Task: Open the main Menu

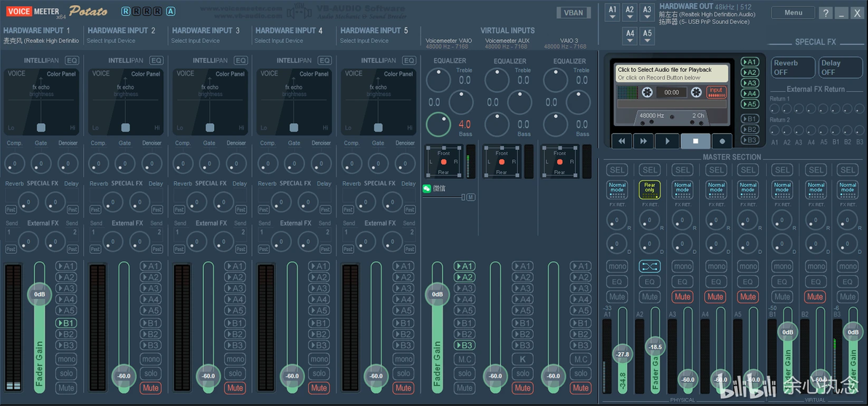Action: point(793,12)
